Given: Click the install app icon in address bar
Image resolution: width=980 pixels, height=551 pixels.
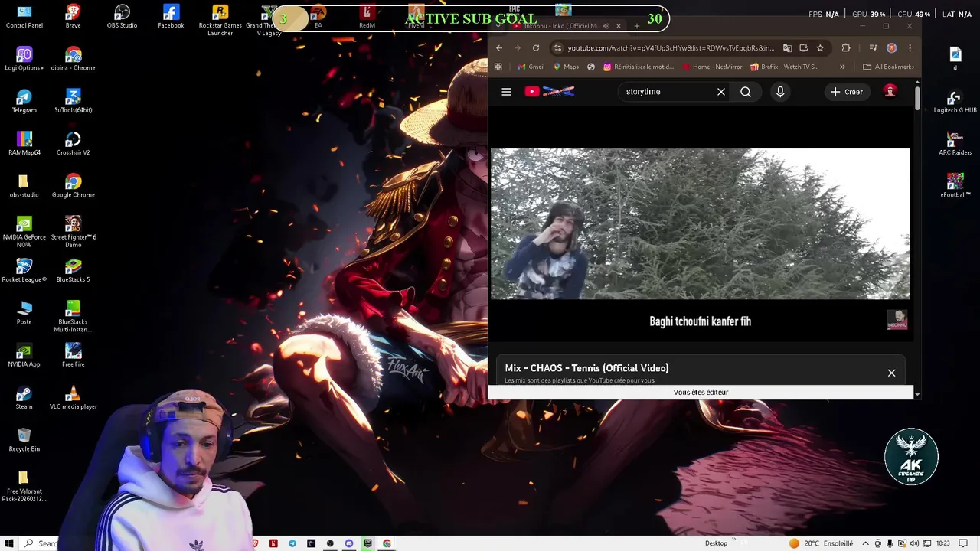Looking at the screenshot, I should [x=804, y=47].
